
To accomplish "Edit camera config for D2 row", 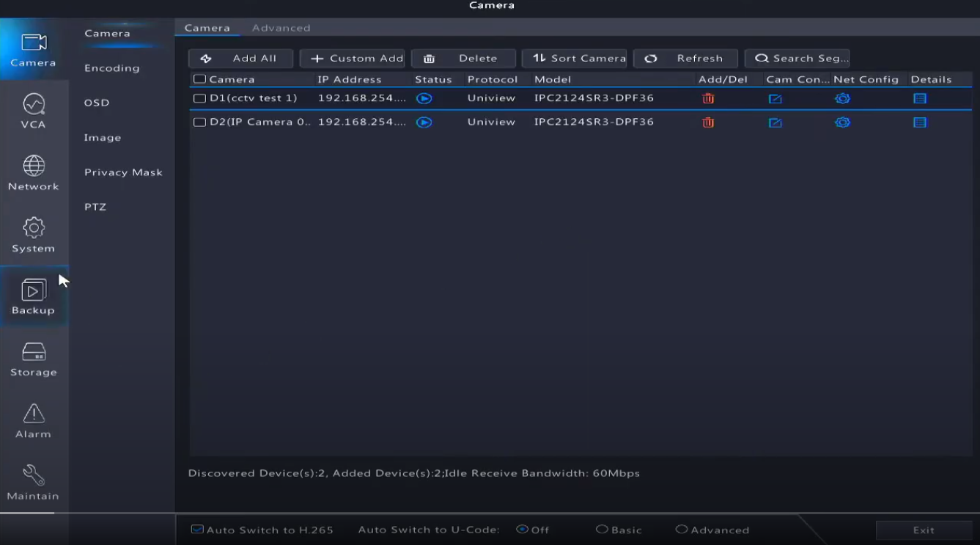I will point(775,122).
